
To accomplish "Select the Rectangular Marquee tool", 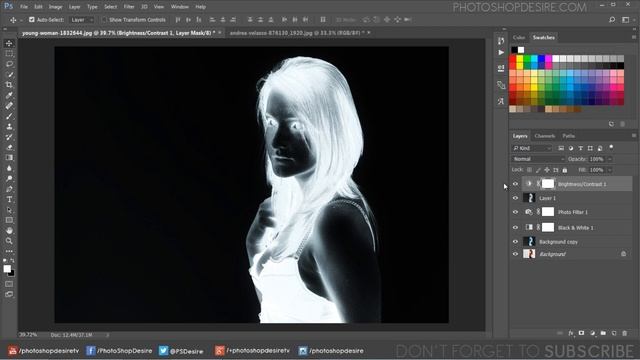I will point(9,53).
